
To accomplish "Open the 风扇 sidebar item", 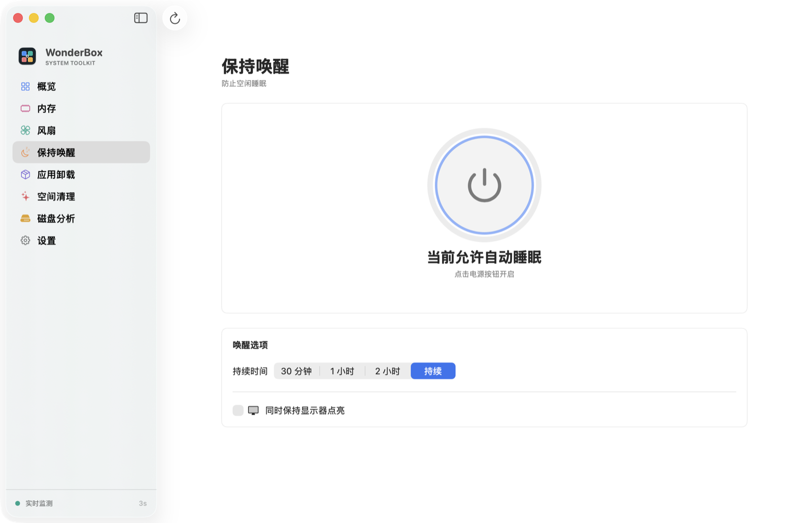I will pyautogui.click(x=81, y=130).
